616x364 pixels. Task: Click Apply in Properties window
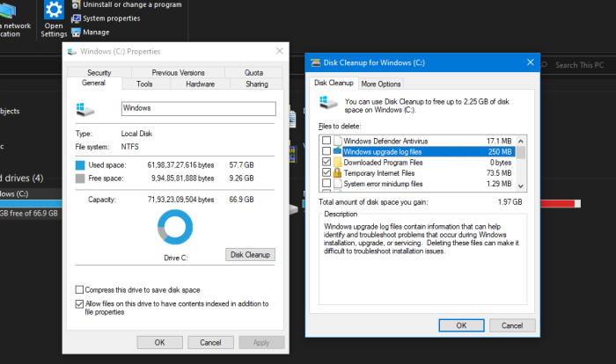(261, 342)
